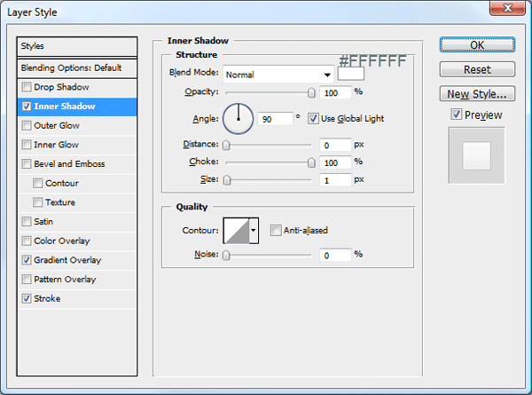Click the Opacity slider handle
Viewport: 532px width, 395px height.
click(x=311, y=92)
